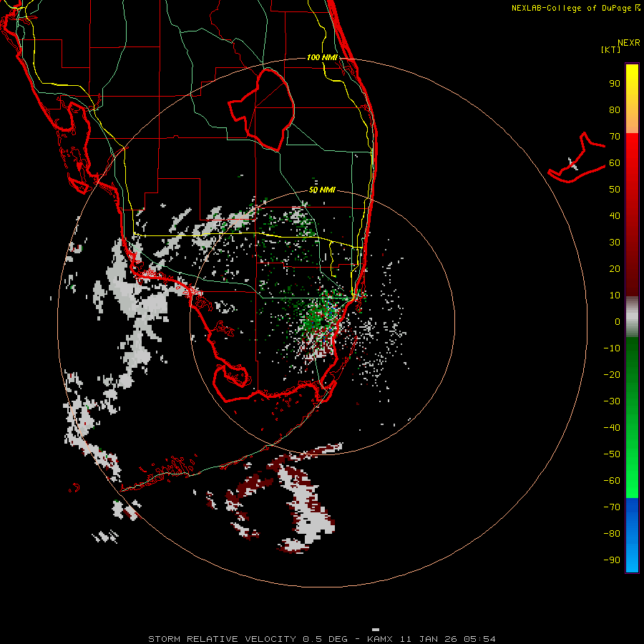Image resolution: width=644 pixels, height=644 pixels.
Task: Click the 20 value on the velocity scale
Action: 615,269
